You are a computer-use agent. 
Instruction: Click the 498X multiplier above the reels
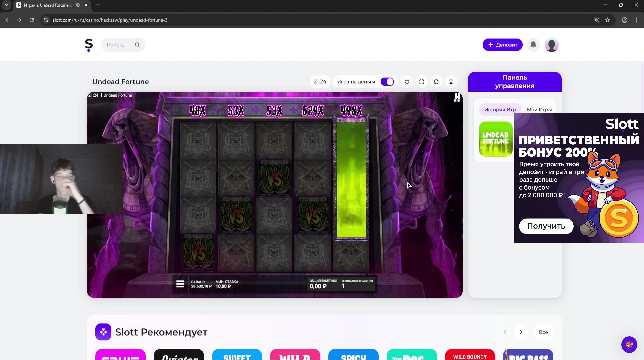click(352, 110)
